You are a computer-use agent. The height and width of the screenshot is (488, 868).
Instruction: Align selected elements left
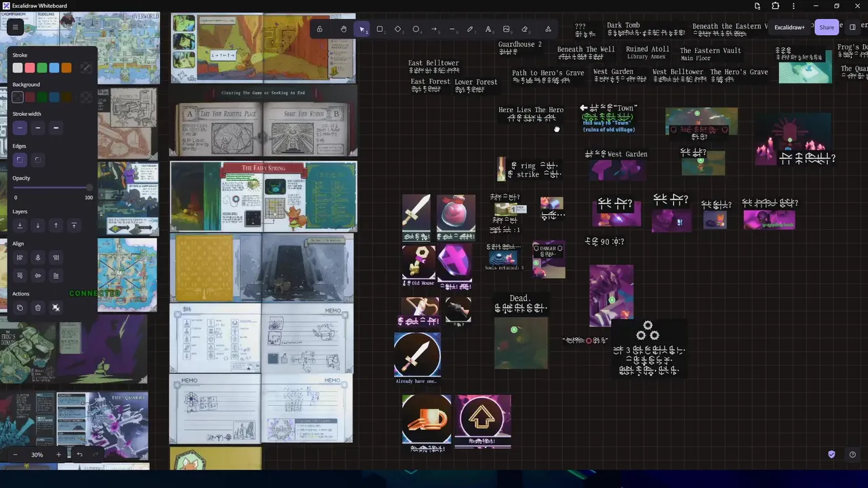(x=20, y=258)
